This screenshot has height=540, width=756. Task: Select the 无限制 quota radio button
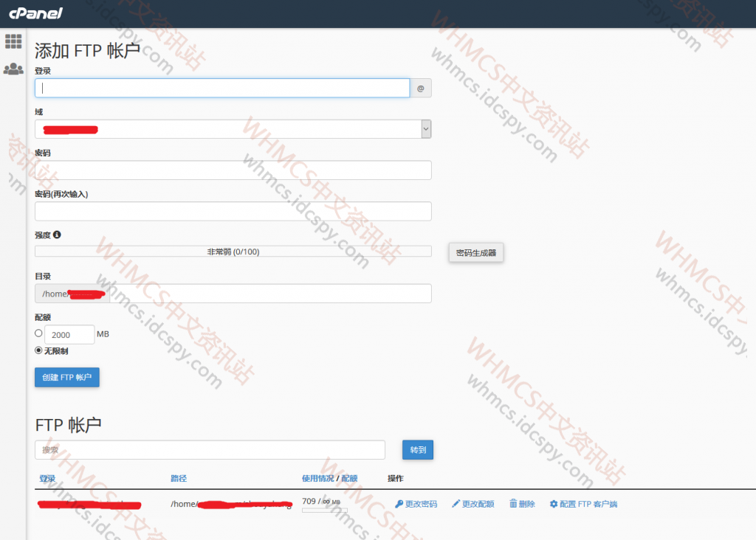tap(38, 350)
